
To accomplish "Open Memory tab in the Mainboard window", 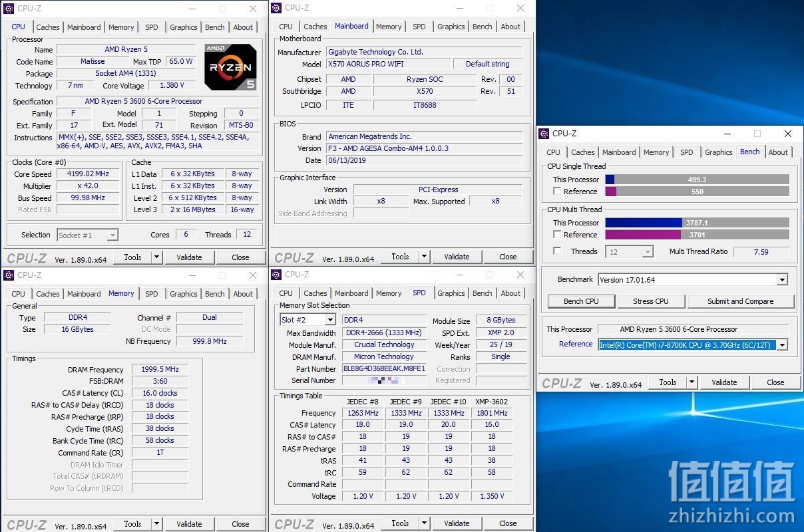I will (389, 27).
